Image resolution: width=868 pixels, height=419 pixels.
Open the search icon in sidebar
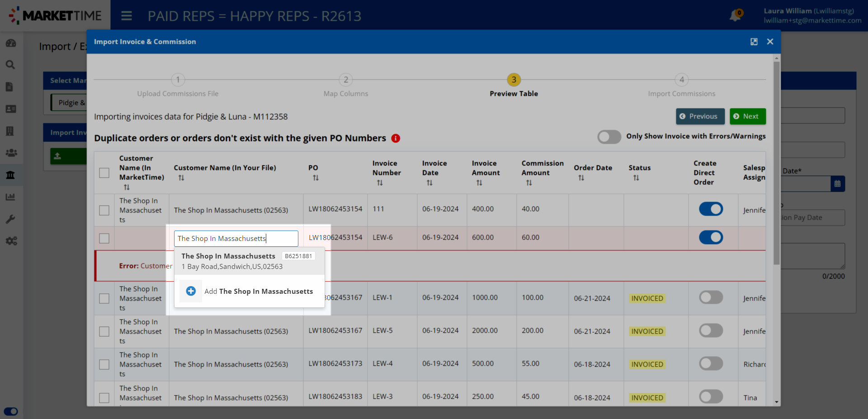[10, 65]
